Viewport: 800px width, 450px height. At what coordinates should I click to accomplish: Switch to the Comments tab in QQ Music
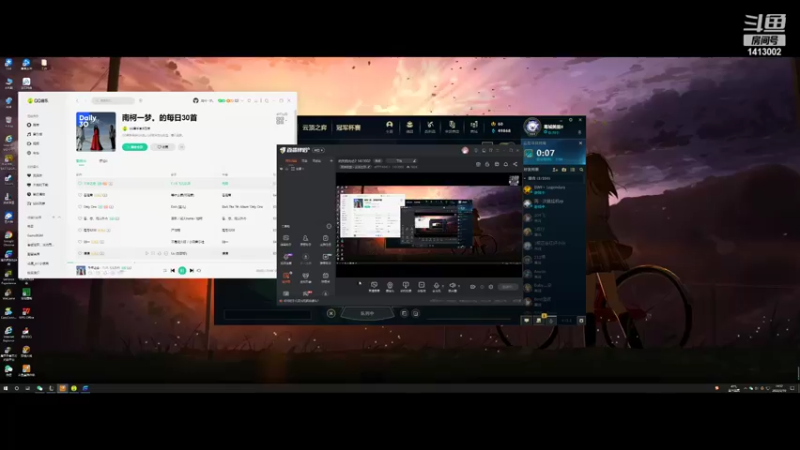point(103,161)
